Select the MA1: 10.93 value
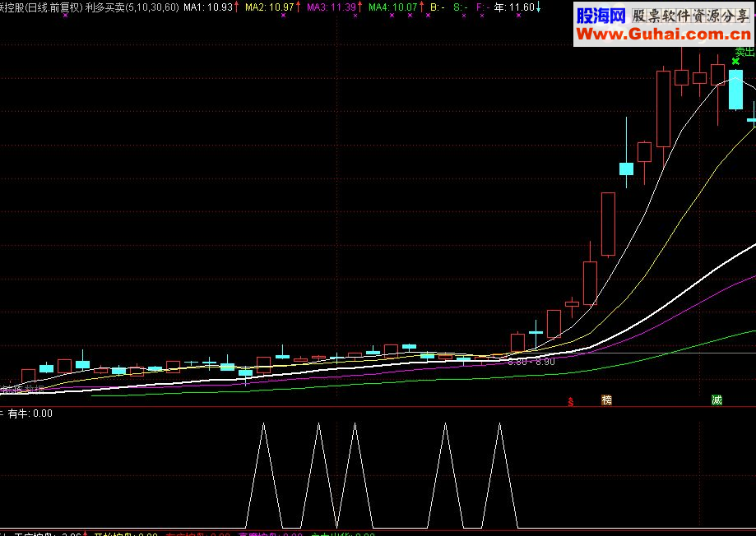This screenshot has height=536, width=756. 208,7
